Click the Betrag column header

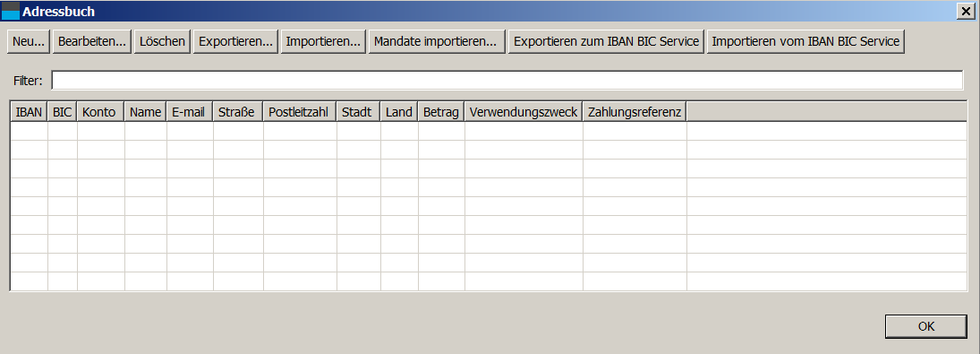pyautogui.click(x=441, y=112)
